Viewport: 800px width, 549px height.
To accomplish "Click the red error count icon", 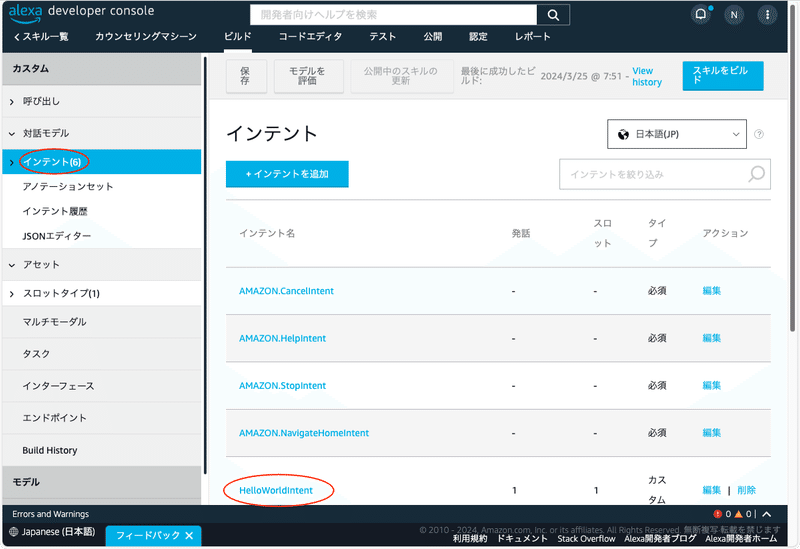I will (x=717, y=514).
